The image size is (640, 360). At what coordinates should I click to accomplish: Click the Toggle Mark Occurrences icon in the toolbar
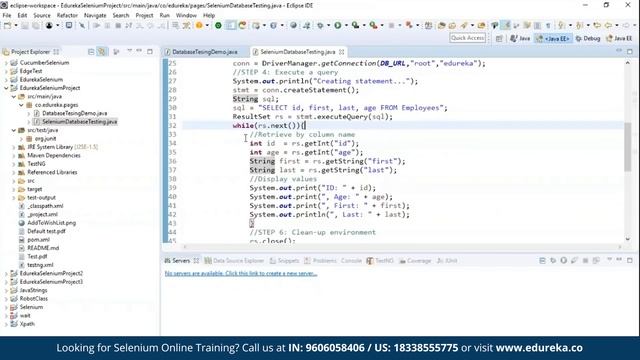point(505,25)
